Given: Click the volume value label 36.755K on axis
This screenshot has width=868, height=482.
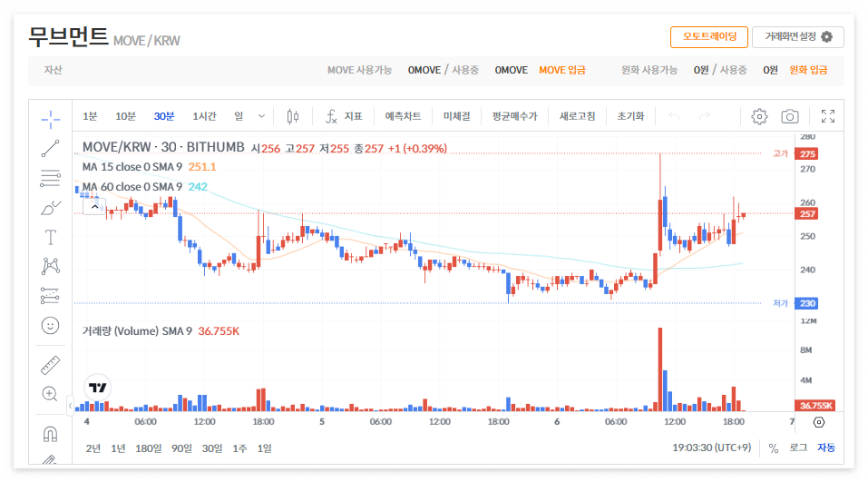Looking at the screenshot, I should pyautogui.click(x=814, y=406).
